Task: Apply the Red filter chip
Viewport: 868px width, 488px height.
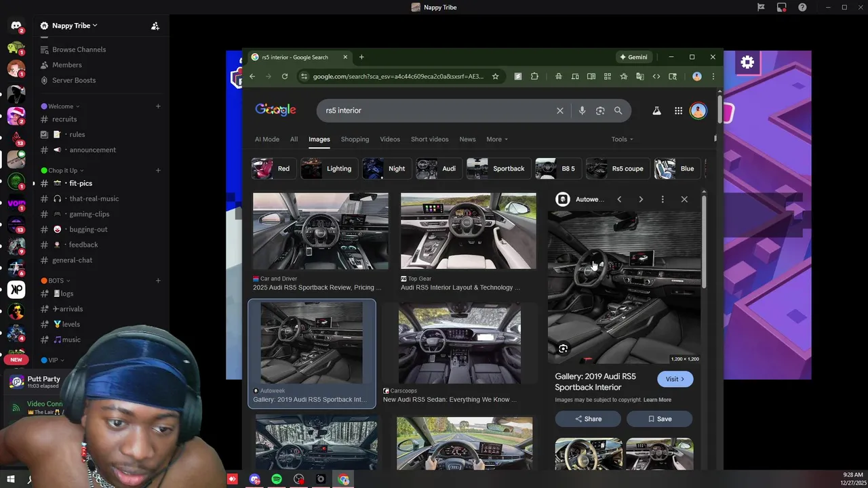Action: click(x=273, y=169)
